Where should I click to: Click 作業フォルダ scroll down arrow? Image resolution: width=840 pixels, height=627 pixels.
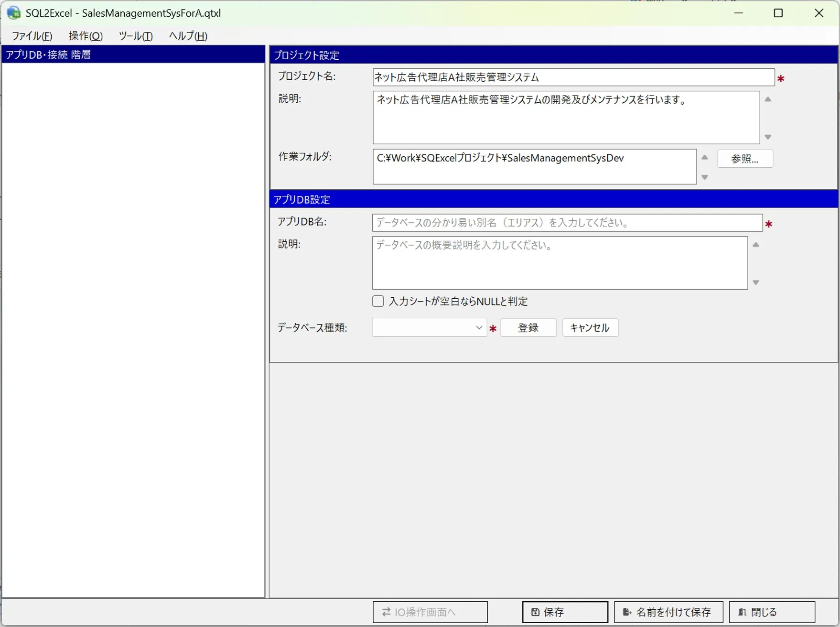tap(705, 177)
